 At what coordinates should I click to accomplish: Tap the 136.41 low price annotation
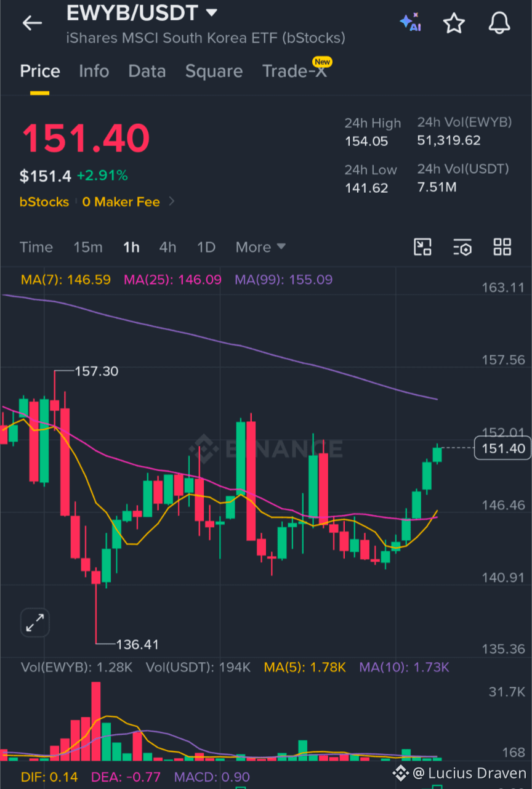click(x=137, y=645)
